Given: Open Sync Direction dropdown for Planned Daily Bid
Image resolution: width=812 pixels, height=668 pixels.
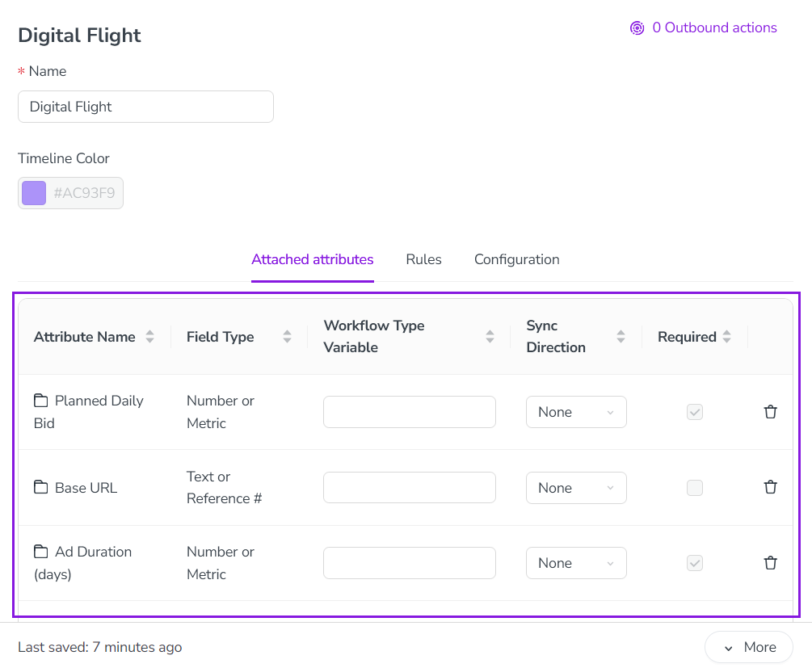Looking at the screenshot, I should coord(576,412).
